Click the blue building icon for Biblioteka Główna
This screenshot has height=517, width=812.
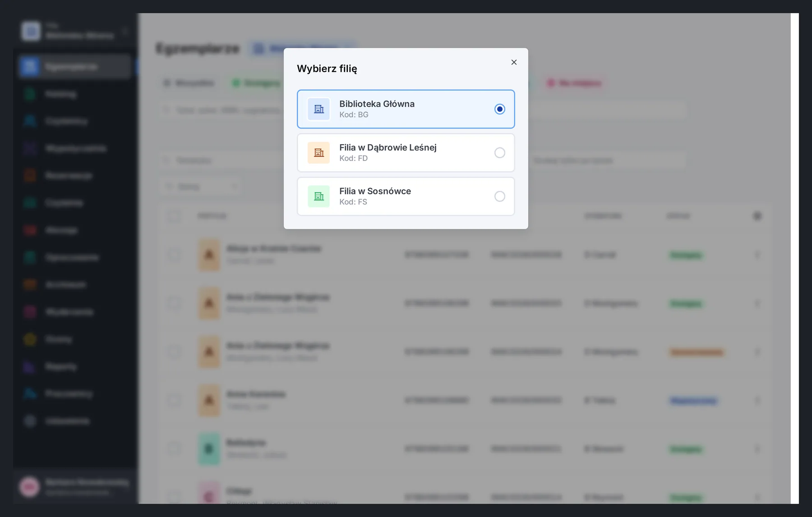click(x=319, y=109)
